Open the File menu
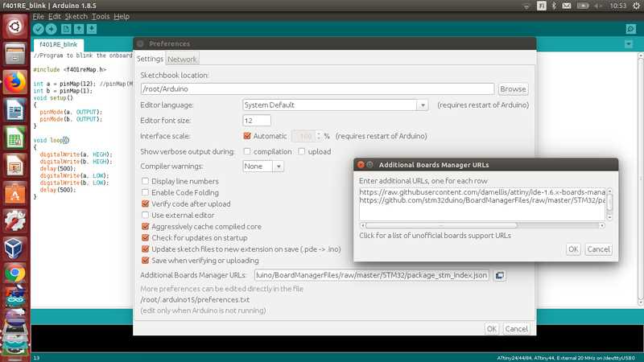The width and height of the screenshot is (644, 362). [x=38, y=16]
